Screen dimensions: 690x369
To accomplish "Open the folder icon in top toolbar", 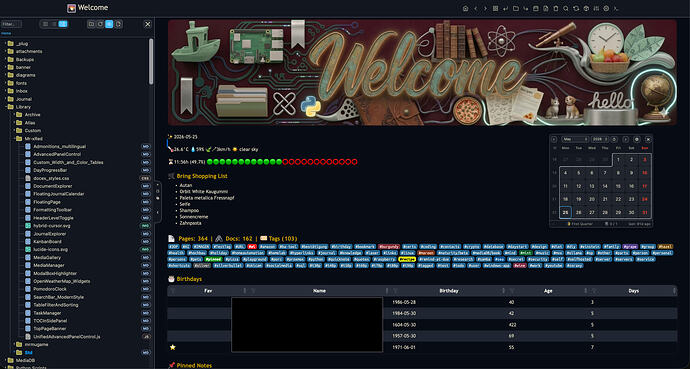I will tap(516, 8).
